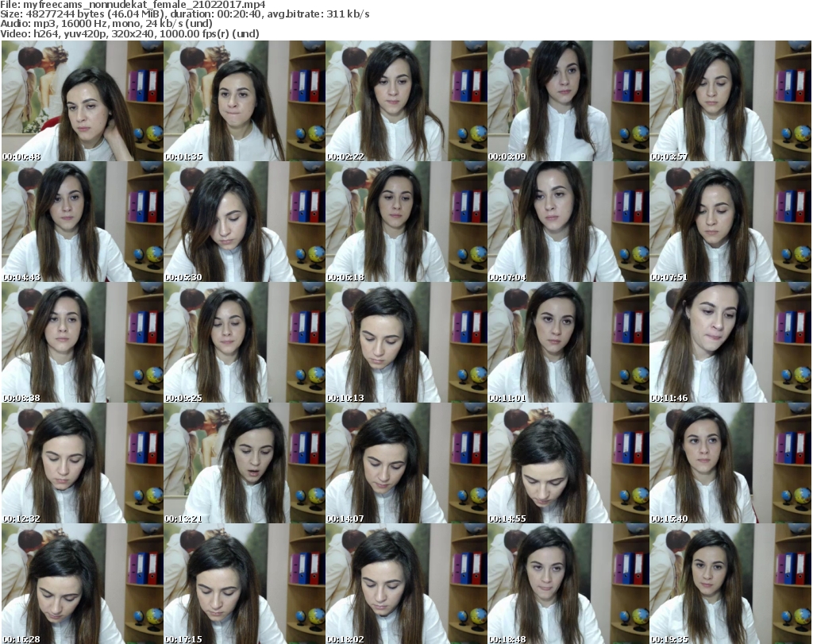The height and width of the screenshot is (644, 813).
Task: Click the 00:17:15 frame
Action: click(245, 584)
